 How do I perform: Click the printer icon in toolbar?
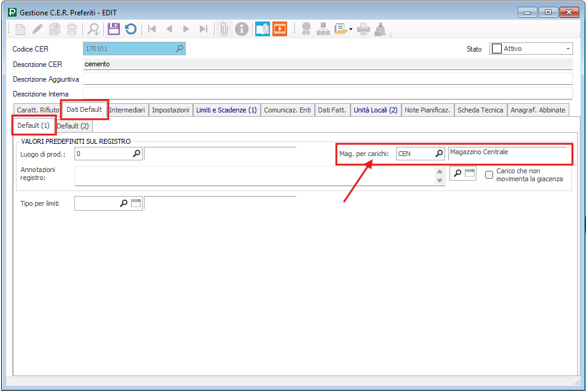[363, 29]
